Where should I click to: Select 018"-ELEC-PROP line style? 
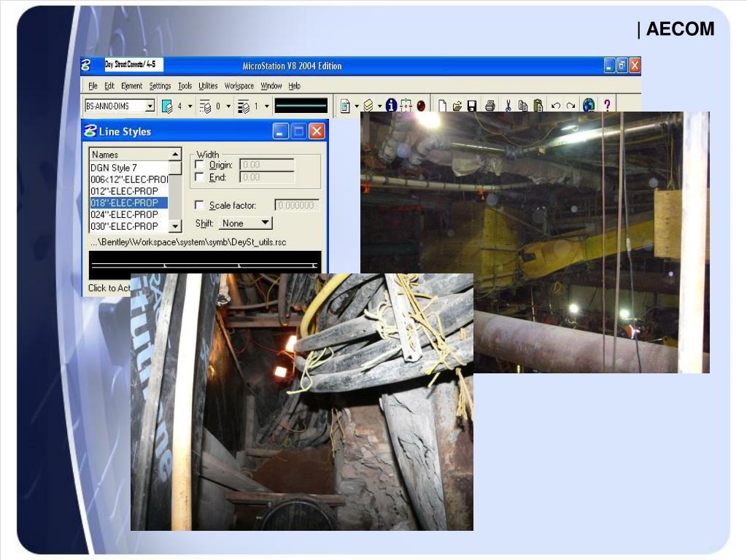[128, 203]
